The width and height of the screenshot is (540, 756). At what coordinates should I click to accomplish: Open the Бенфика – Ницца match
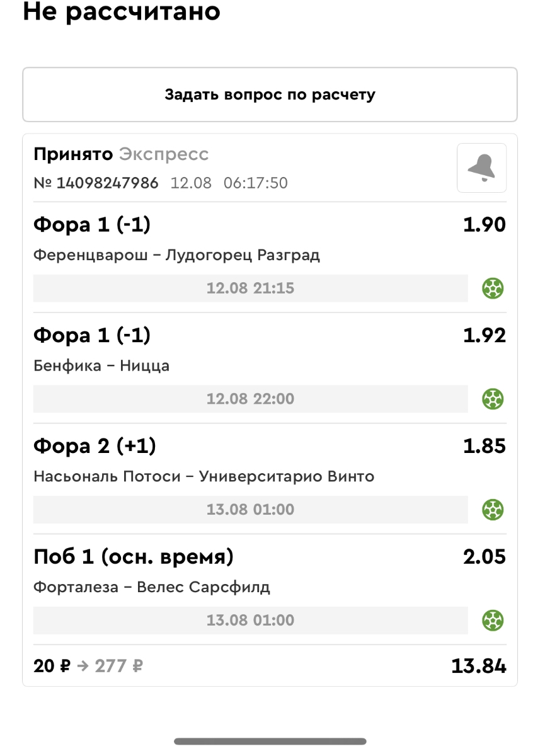tap(101, 366)
